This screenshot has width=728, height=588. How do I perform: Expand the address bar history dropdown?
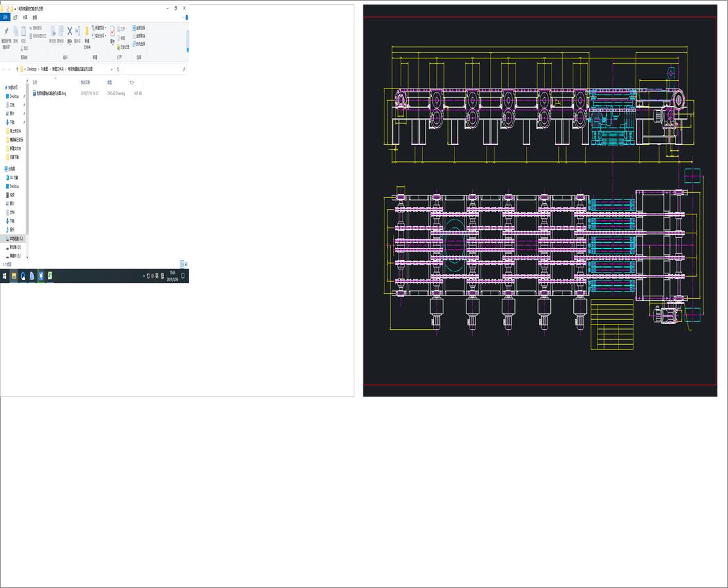111,69
